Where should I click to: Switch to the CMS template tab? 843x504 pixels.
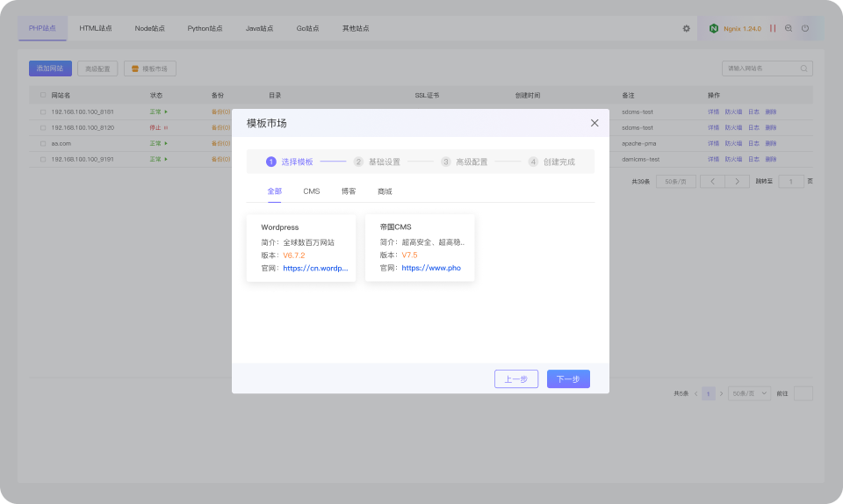click(311, 191)
